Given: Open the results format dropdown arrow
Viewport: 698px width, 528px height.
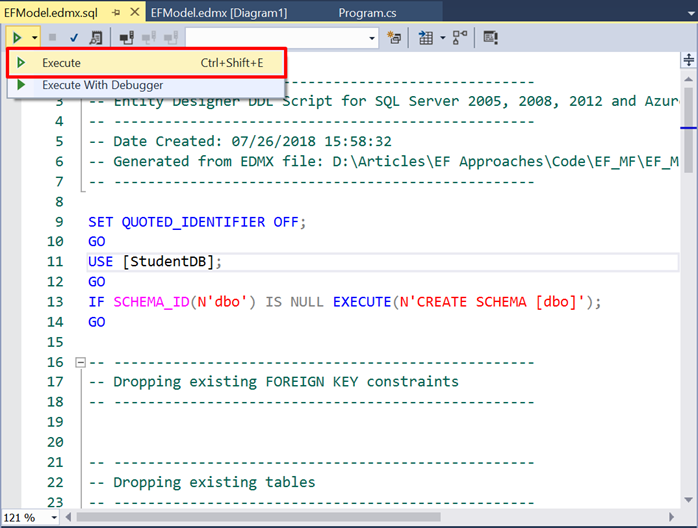Looking at the screenshot, I should pos(442,38).
